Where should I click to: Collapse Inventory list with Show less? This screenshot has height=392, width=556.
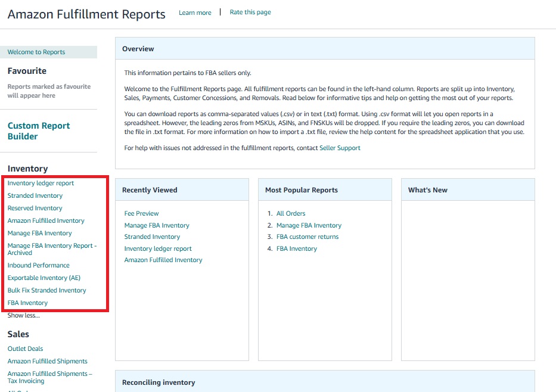tap(23, 315)
